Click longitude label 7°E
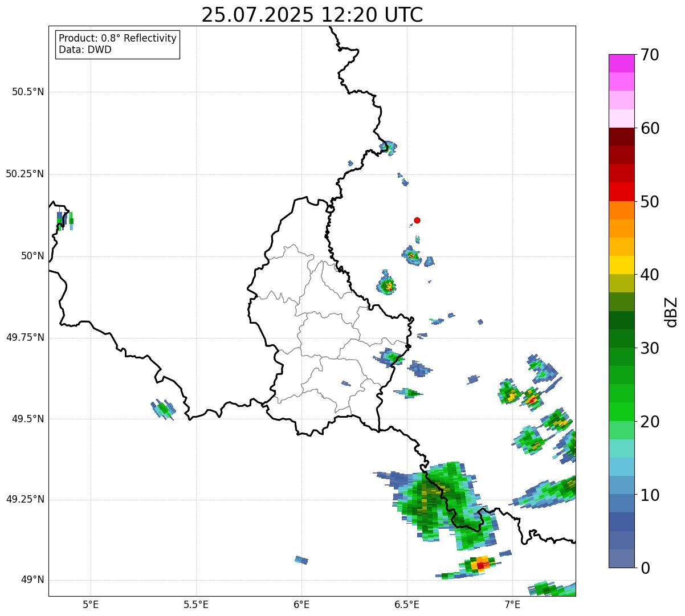Viewport: 685px width, 616px height. (x=512, y=604)
